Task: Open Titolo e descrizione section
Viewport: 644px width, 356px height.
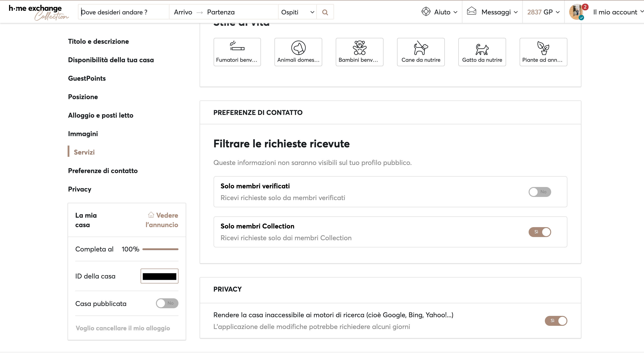Action: coord(98,41)
